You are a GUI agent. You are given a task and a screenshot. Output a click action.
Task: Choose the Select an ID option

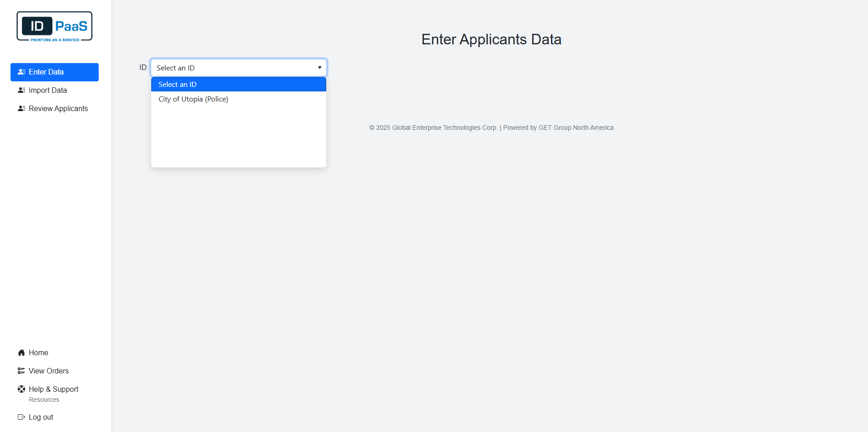(x=178, y=84)
